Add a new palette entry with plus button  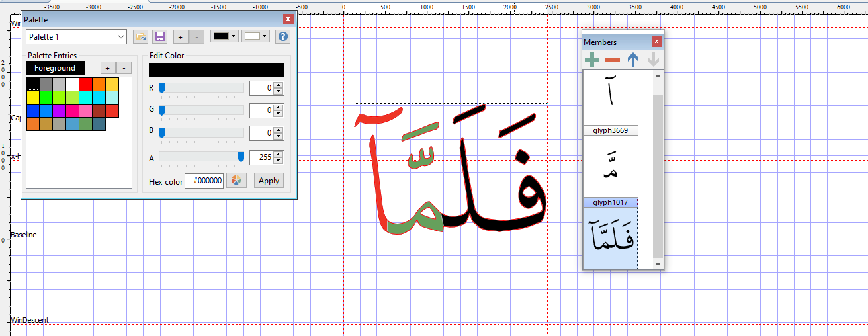click(x=108, y=68)
